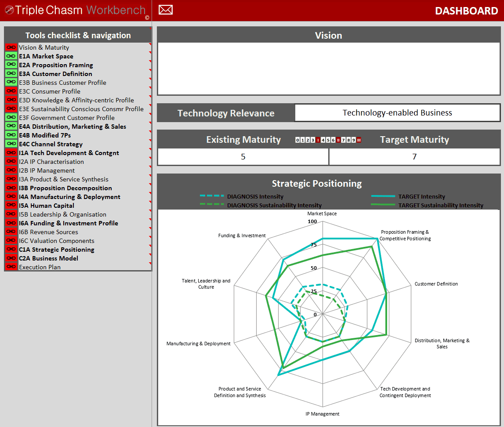Click inside the Vision text box

coord(329,68)
